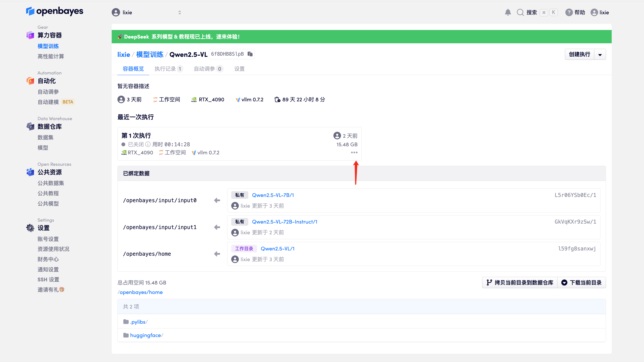
Task: Open the Qwen2.5-VL-72B-Instruct/1 link
Action: tap(284, 222)
